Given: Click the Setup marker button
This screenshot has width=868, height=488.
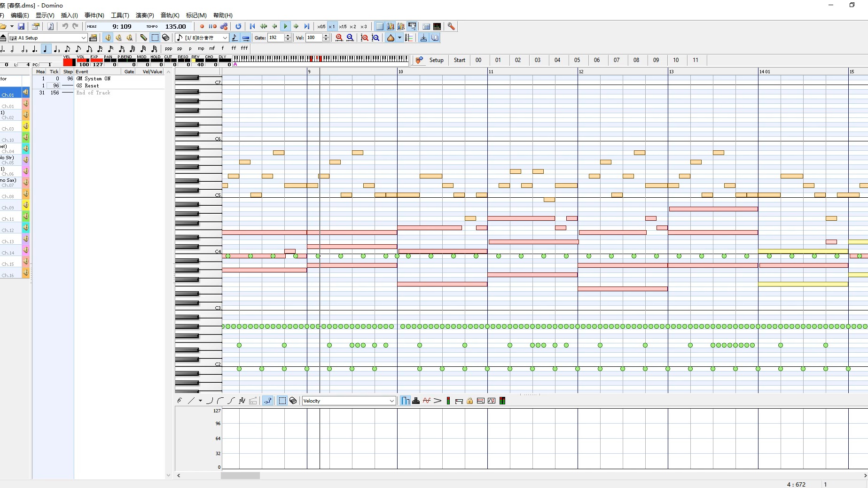Looking at the screenshot, I should click(437, 60).
